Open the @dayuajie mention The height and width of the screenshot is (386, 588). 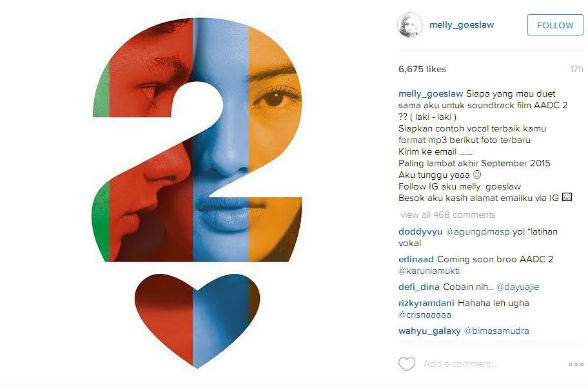[x=518, y=287]
